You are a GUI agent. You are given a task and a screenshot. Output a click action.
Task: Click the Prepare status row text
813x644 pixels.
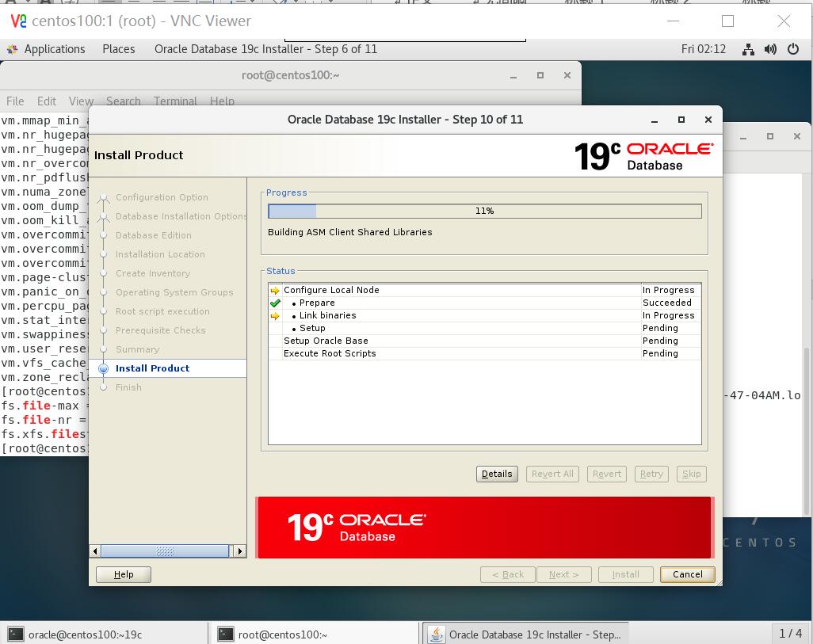tap(317, 303)
